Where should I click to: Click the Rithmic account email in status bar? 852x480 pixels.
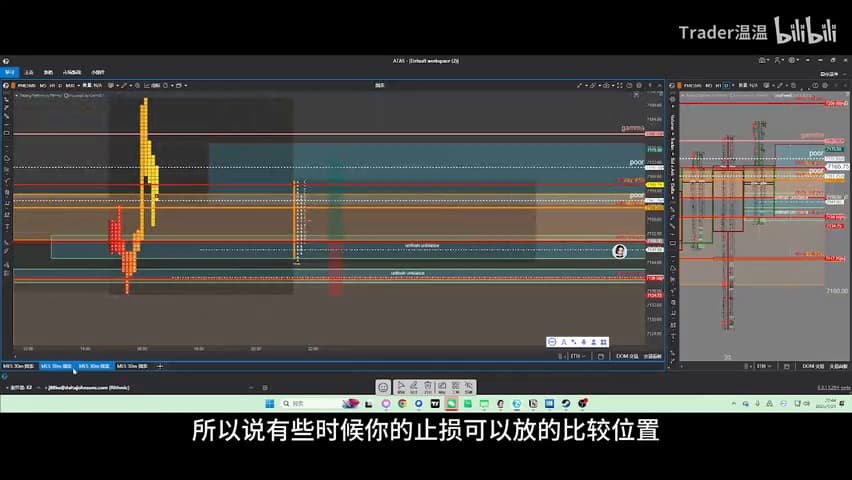89,388
